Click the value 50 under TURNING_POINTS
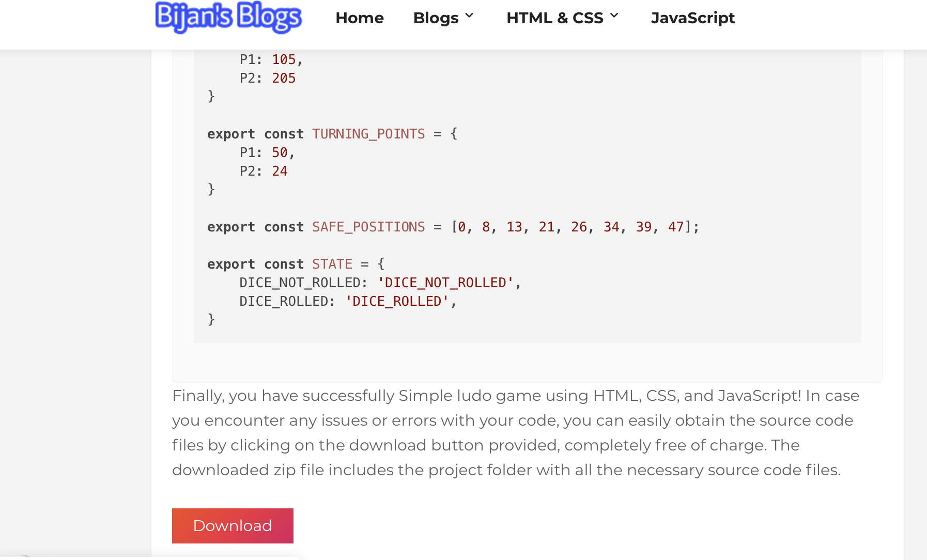Image resolution: width=927 pixels, height=560 pixels. [280, 153]
